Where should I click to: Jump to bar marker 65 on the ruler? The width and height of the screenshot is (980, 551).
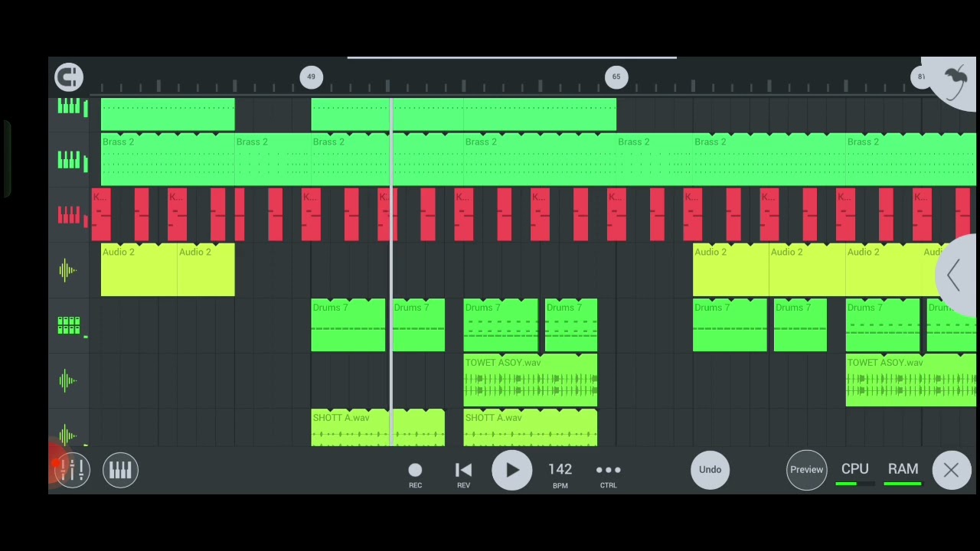[616, 77]
